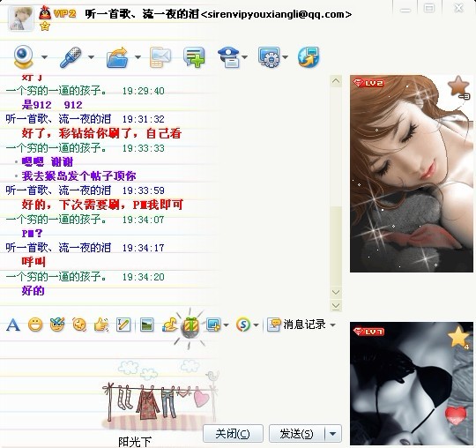Click the LV2 red diamond badge

(x=368, y=83)
